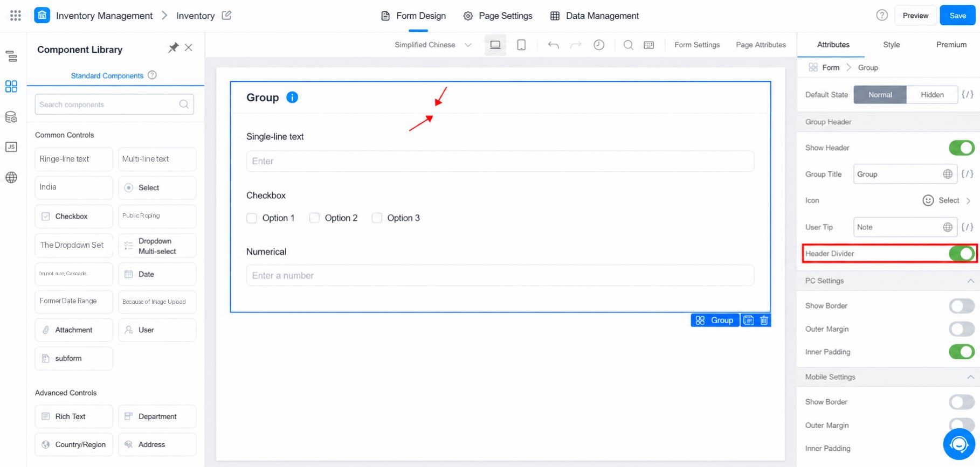Collapse the Mobile Settings section
This screenshot has width=980, height=467.
pos(970,377)
